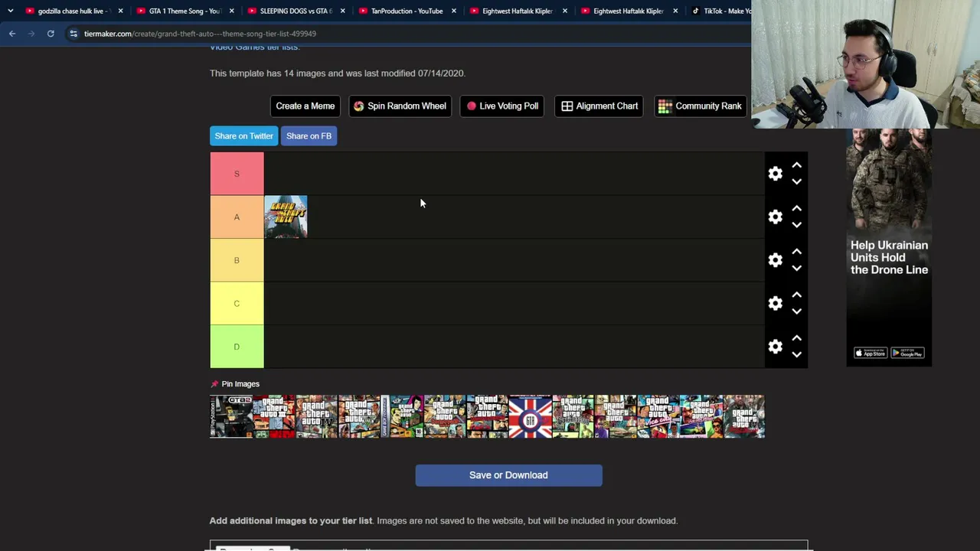
Task: Click the App Store badge in ad
Action: point(871,353)
